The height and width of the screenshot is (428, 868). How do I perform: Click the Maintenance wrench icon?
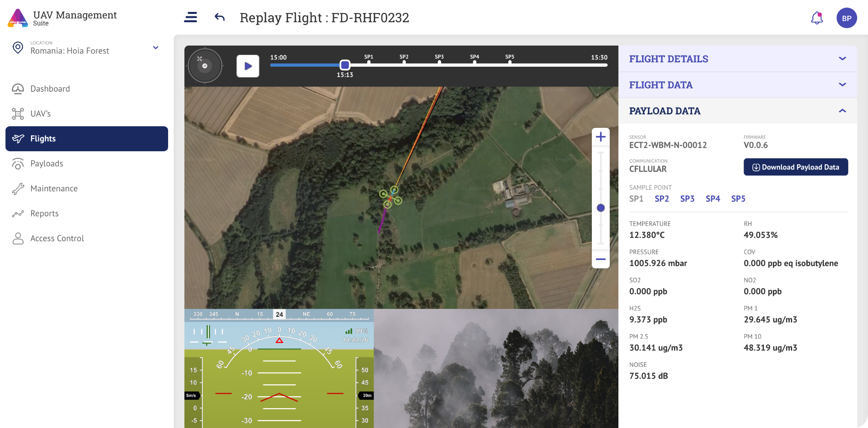tap(17, 189)
